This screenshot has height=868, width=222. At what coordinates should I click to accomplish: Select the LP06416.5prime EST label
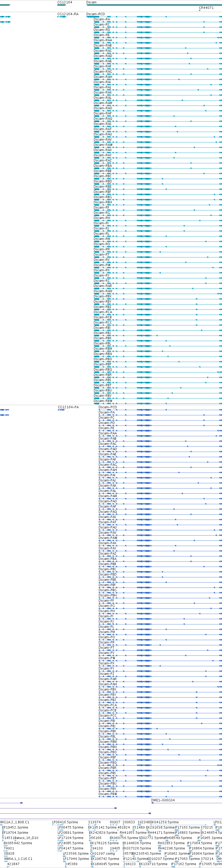(65, 822)
